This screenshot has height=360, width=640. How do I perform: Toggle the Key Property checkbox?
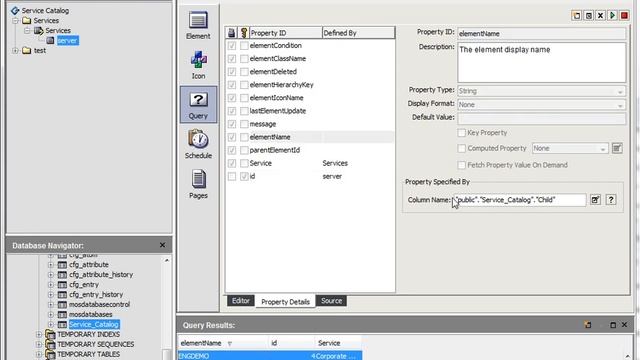point(462,133)
